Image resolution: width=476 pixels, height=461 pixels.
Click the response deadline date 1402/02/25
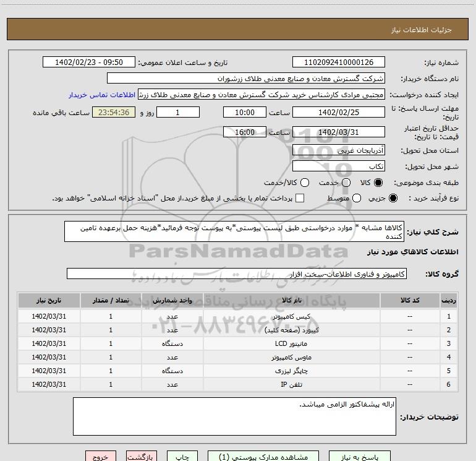pyautogui.click(x=339, y=112)
